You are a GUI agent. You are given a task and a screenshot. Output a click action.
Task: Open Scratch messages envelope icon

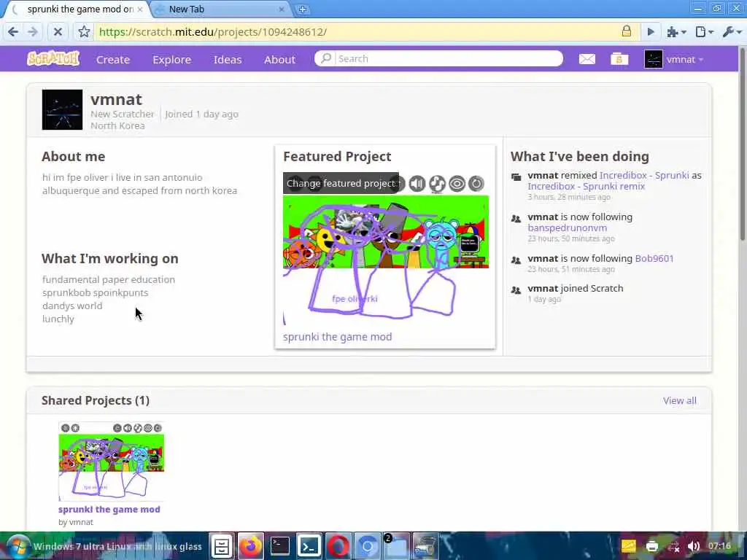pyautogui.click(x=587, y=59)
